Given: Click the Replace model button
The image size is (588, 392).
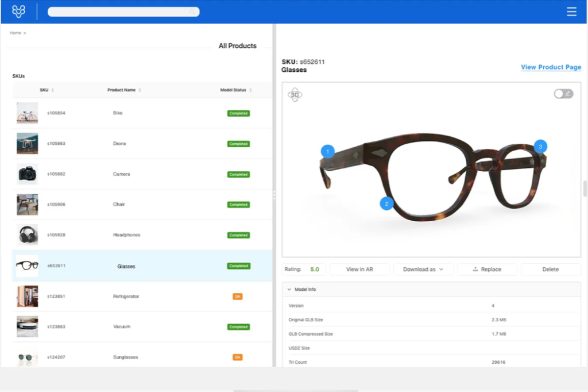Looking at the screenshot, I should coord(487,269).
